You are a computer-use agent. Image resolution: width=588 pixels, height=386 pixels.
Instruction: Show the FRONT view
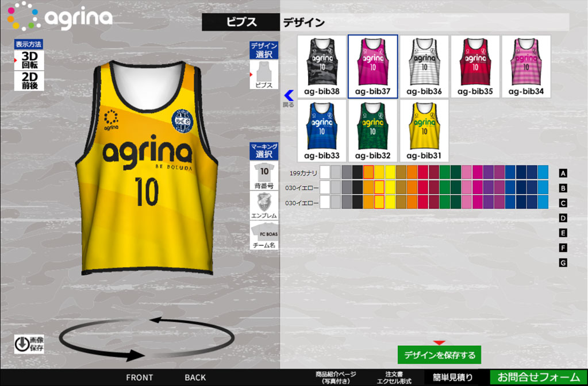tap(140, 377)
